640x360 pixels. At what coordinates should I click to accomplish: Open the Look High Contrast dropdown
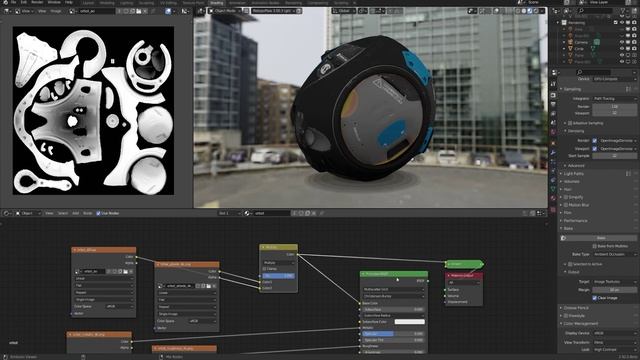614,350
